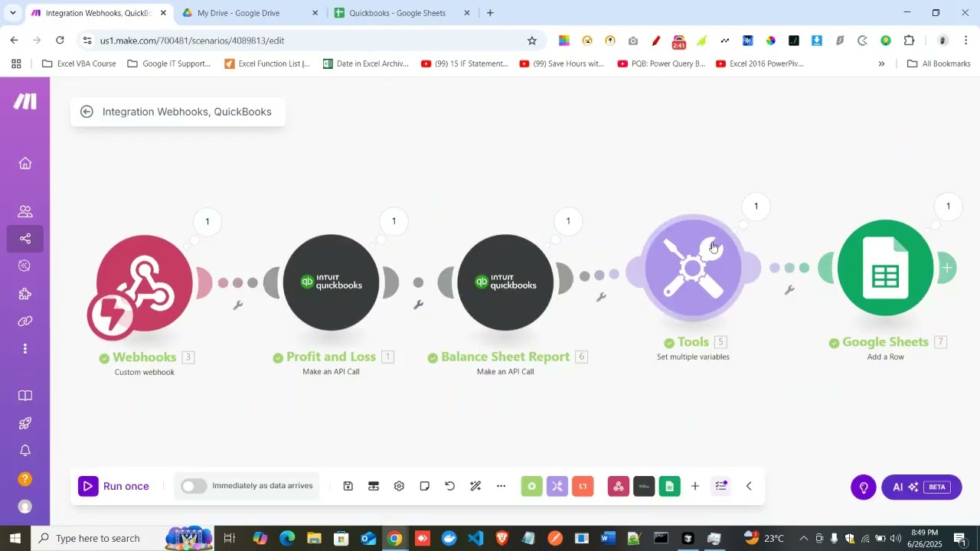
Task: Open the Notes icon in bottom toolbar
Action: 425,486
